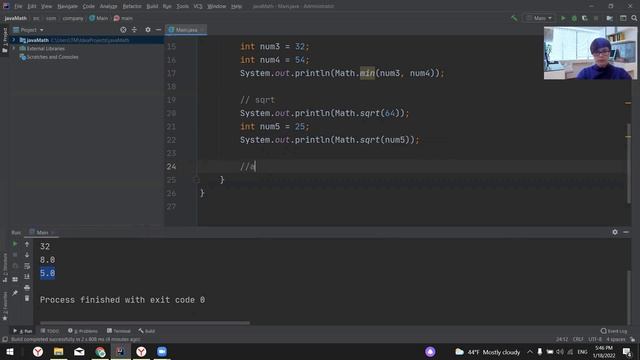Open the Zoom app from the taskbar
Viewport: 640px width, 360px height.
pyautogui.click(x=162, y=352)
